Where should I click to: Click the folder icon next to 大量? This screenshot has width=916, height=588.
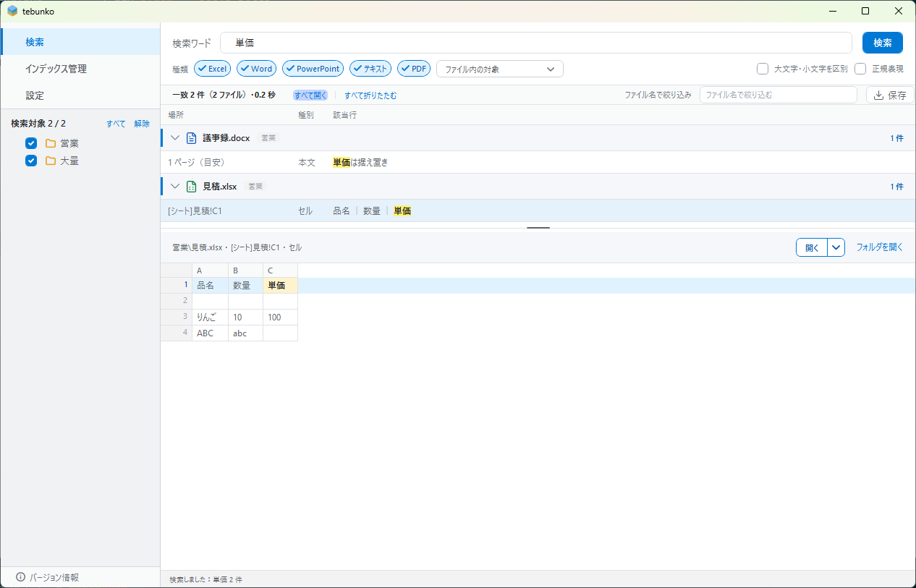click(51, 161)
